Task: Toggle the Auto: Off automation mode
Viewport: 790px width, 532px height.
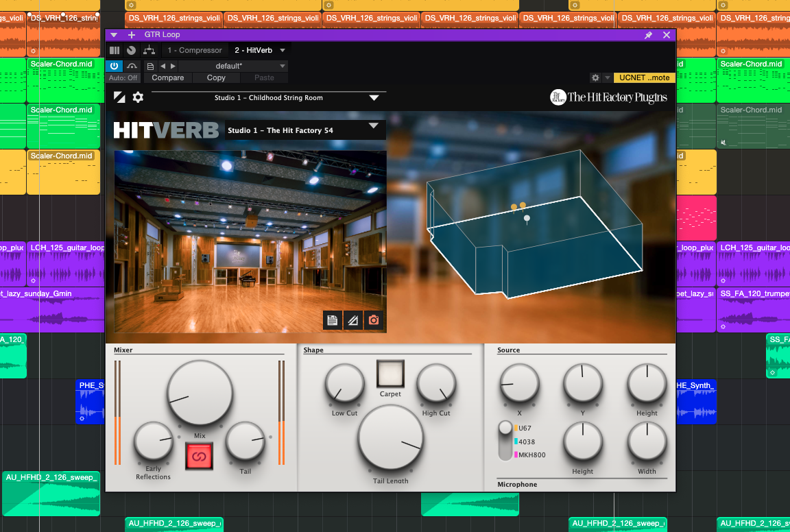Action: pos(123,78)
